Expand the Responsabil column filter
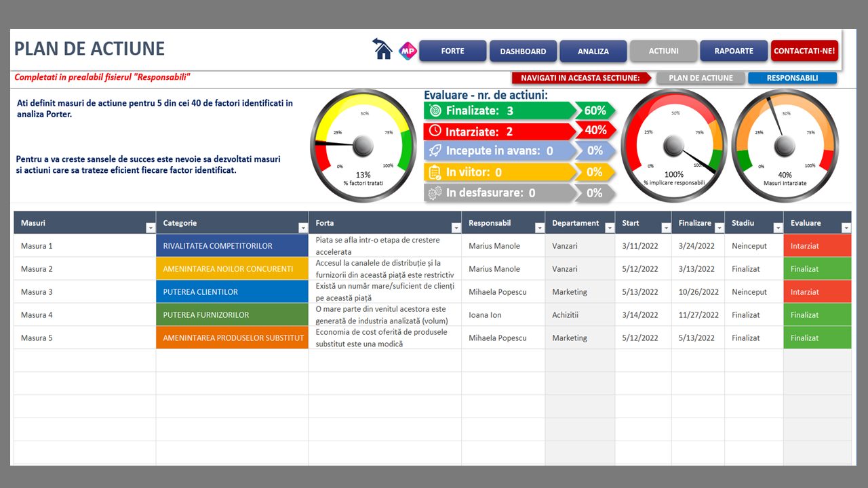Viewport: 868px width, 488px height. point(539,228)
